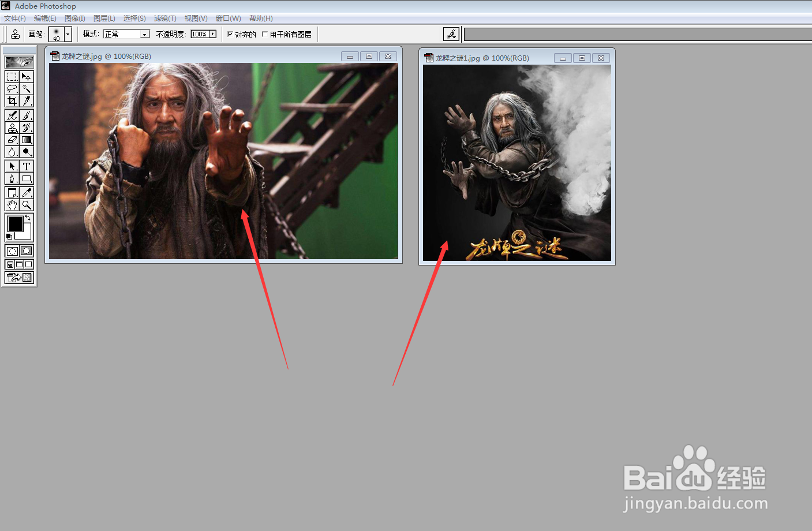Image resolution: width=812 pixels, height=531 pixels.
Task: Select the Rectangular Marquee tool
Action: pyautogui.click(x=12, y=77)
